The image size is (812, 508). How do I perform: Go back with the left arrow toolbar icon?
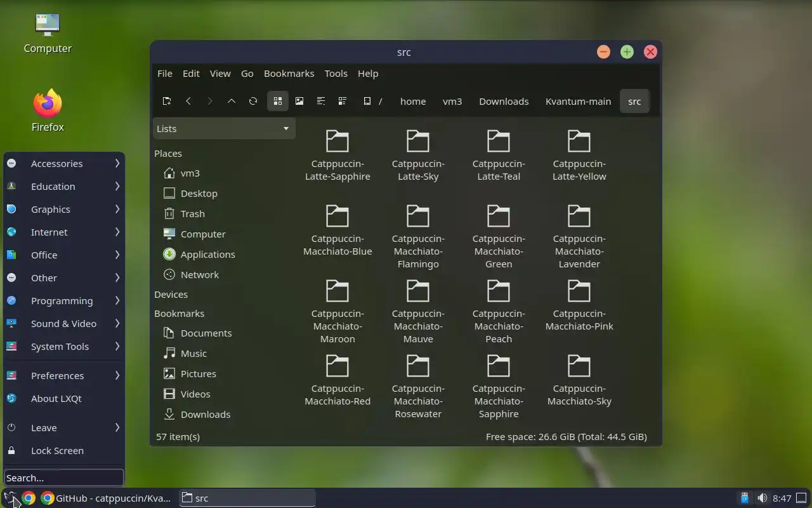[x=188, y=101]
